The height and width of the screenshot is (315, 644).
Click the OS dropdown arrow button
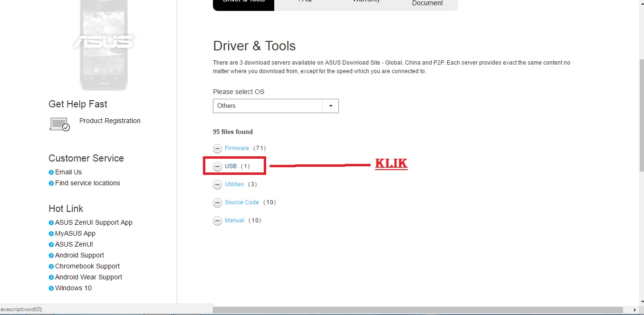coord(331,106)
